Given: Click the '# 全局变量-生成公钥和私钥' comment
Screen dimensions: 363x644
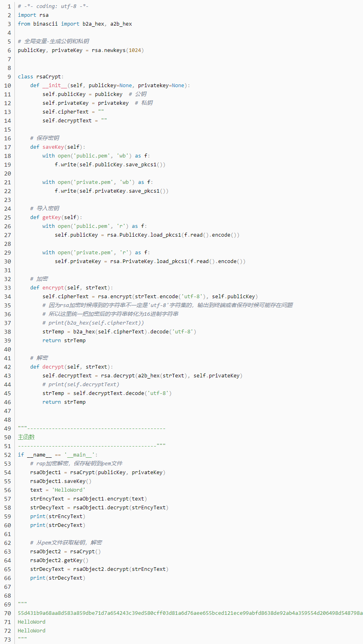Looking at the screenshot, I should 53,42.
